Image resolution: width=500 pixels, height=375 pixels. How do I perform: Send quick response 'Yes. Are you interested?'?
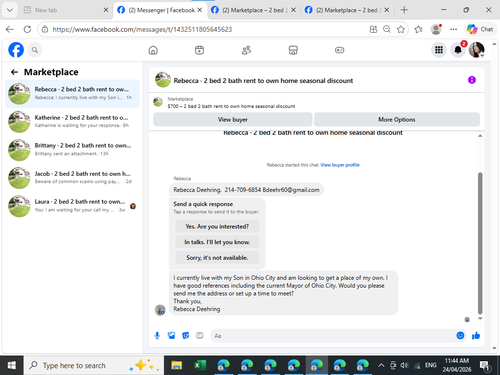(x=217, y=226)
